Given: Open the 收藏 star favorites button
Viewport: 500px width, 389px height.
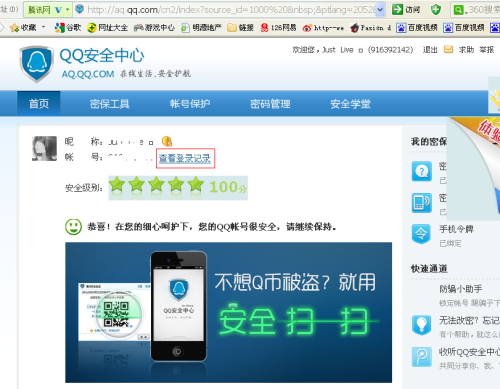Looking at the screenshot, I should click(x=23, y=28).
